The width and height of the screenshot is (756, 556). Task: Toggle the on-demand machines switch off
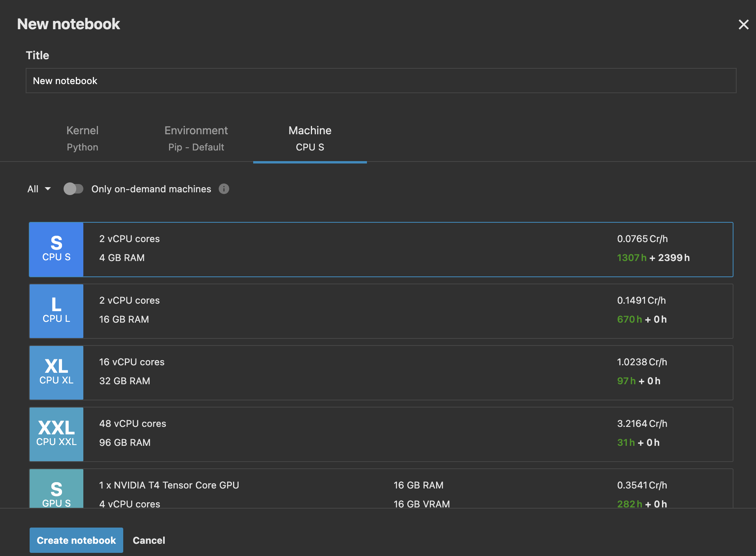(x=73, y=189)
